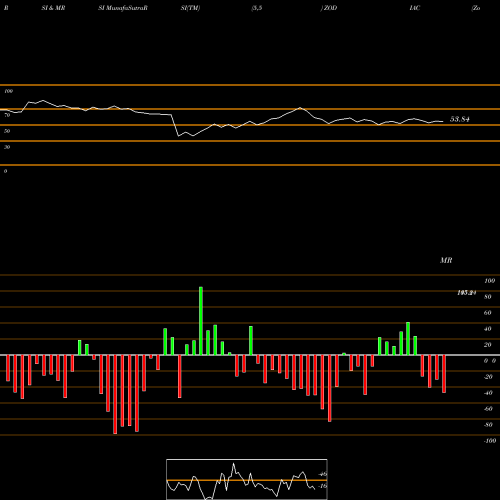This screenshot has height=500, width=500.
Task: Click the 30 label on RSI axis
Action: 7,147
